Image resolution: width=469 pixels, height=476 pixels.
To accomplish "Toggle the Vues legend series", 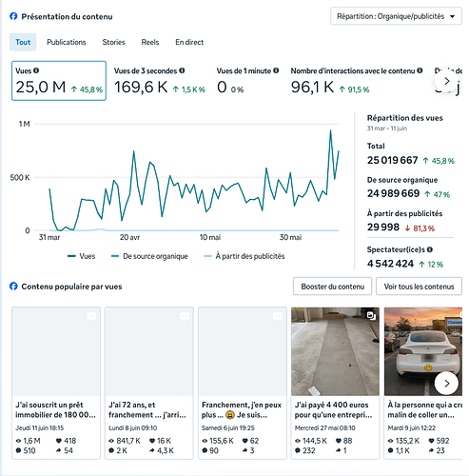I will (x=81, y=256).
